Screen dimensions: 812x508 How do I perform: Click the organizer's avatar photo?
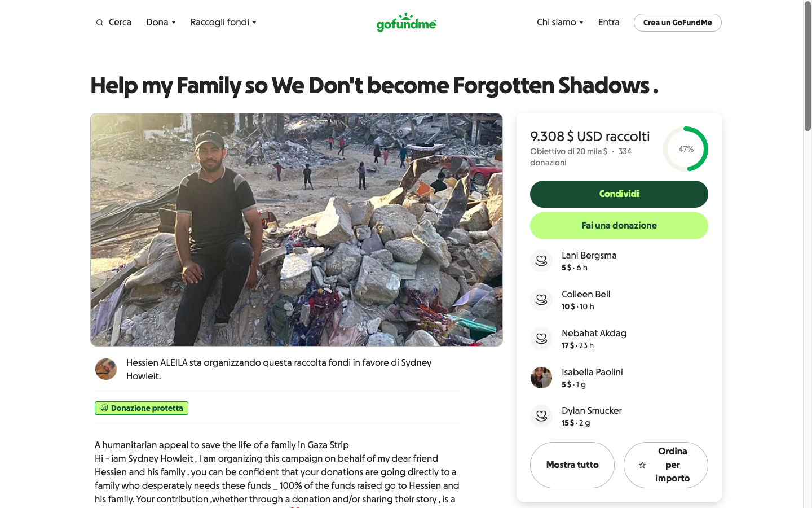tap(106, 369)
